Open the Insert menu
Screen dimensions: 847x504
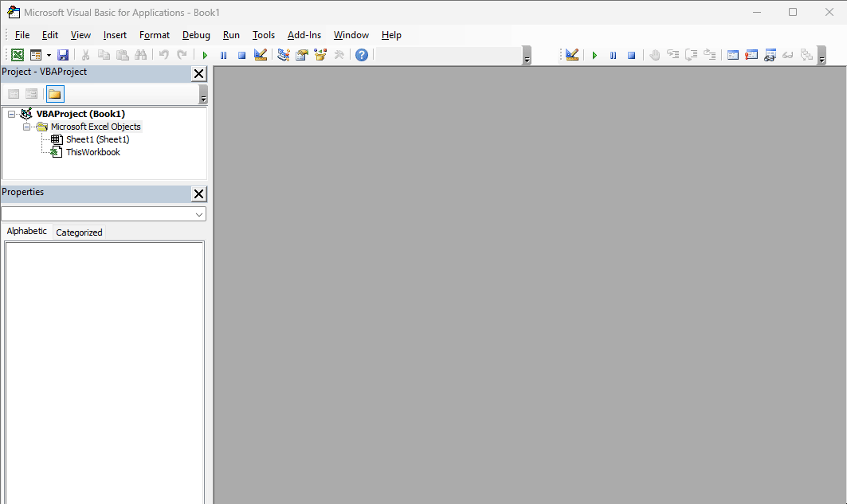(115, 35)
